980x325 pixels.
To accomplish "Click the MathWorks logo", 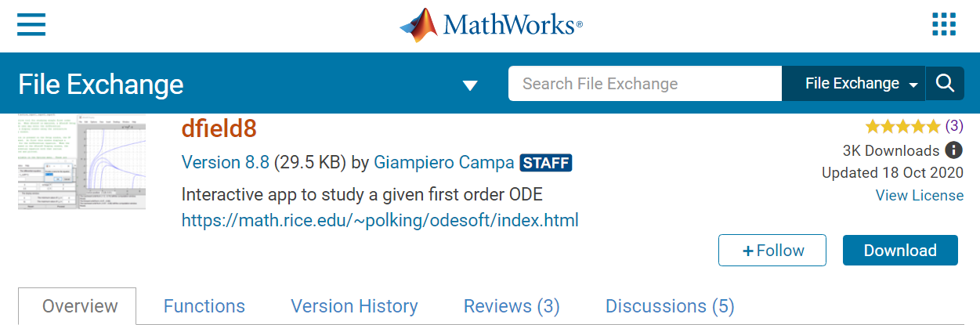I will (490, 25).
